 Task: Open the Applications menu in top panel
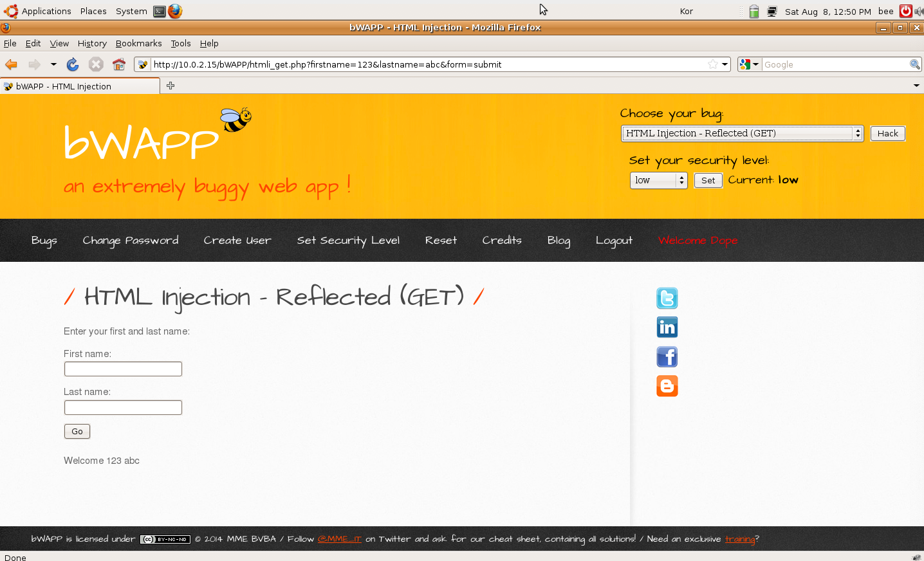click(x=46, y=11)
